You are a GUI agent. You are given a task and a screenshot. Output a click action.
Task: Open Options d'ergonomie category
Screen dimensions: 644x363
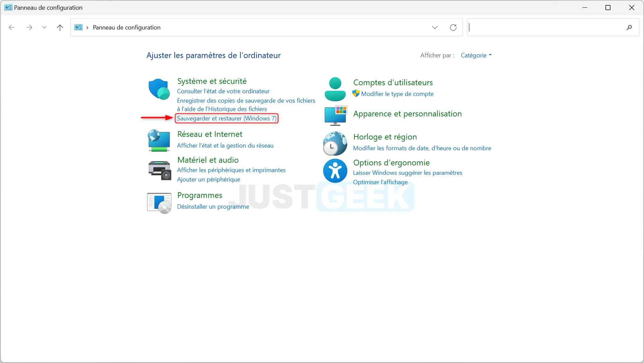pyautogui.click(x=391, y=163)
